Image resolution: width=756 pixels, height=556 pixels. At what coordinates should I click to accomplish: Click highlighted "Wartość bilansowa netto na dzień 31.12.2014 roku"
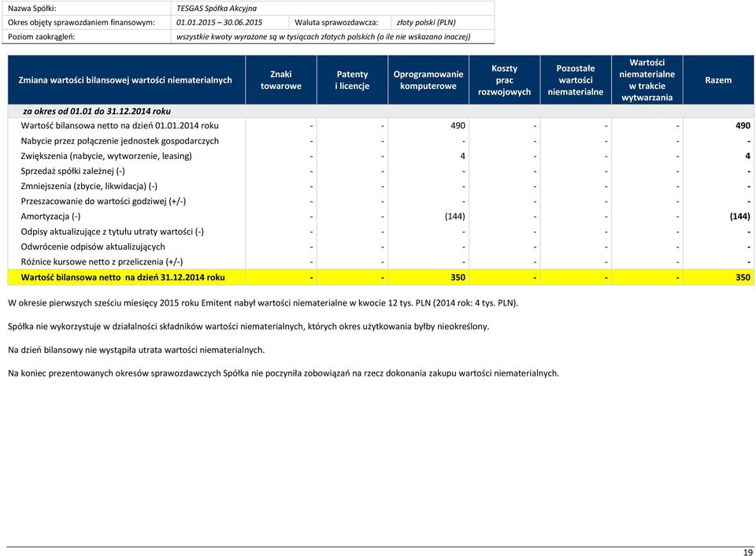point(123,277)
